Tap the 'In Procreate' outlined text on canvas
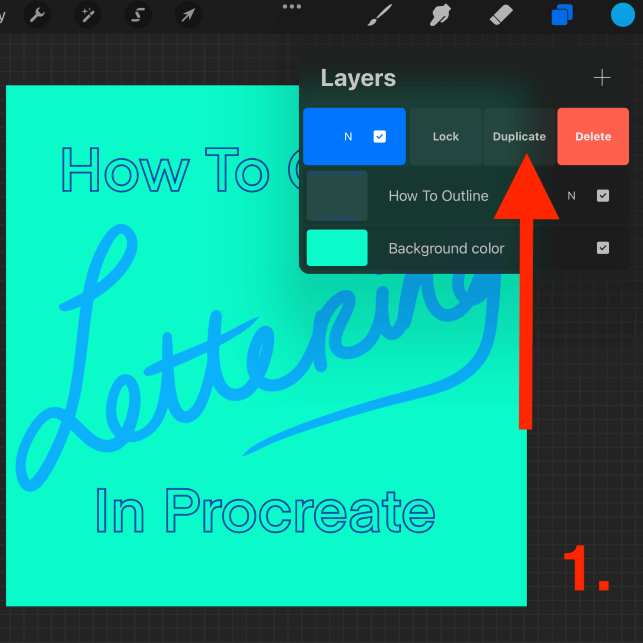Viewport: 643px width, 643px height. [x=265, y=511]
